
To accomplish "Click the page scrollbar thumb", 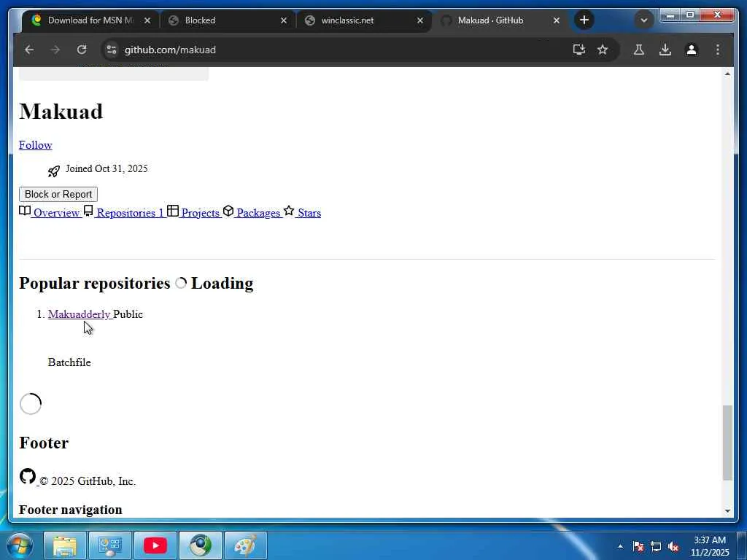I will (727, 443).
